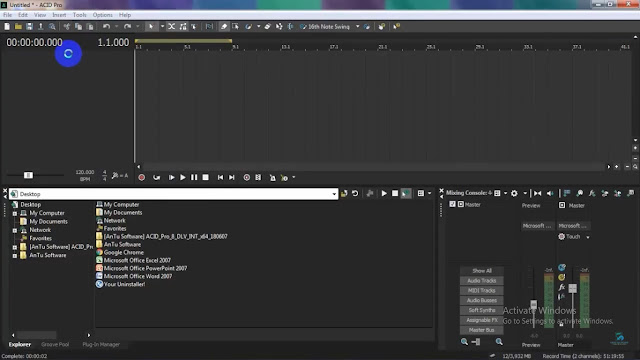
Task: Click the Audio Busses filter button
Action: tap(482, 300)
